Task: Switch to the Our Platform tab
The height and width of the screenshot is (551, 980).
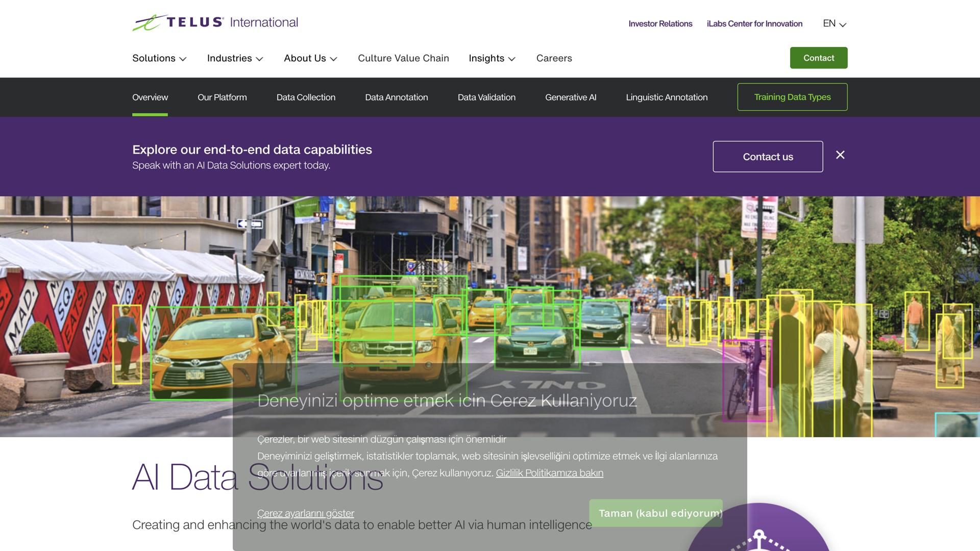Action: coord(222,97)
